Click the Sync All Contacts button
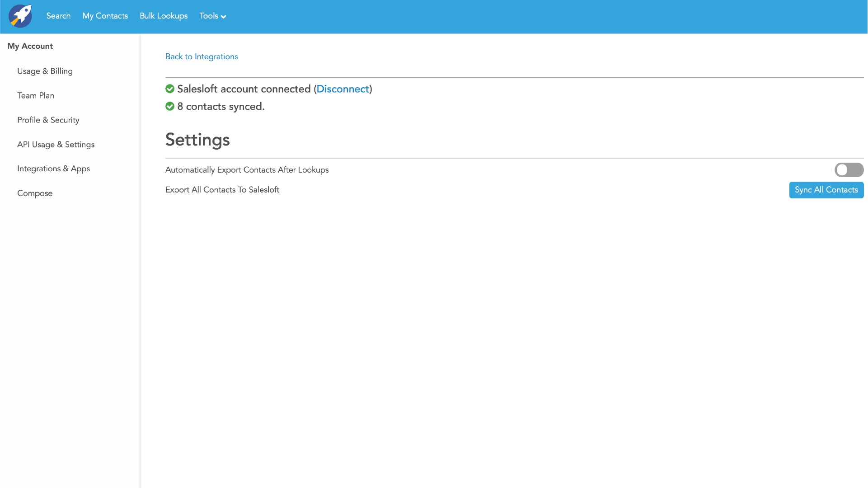868x488 pixels. coord(826,190)
